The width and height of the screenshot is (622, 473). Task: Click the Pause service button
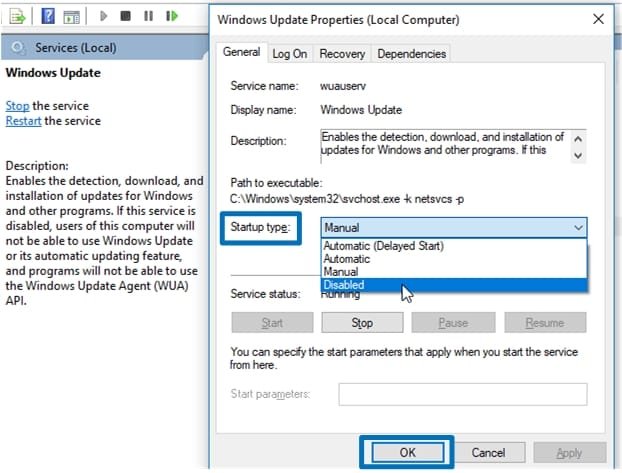click(x=453, y=323)
